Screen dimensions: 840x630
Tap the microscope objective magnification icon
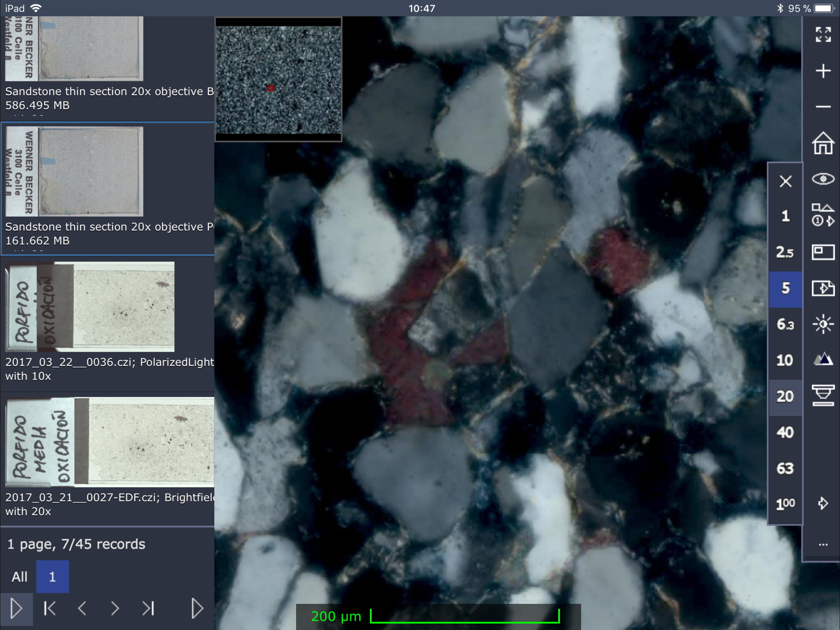[x=823, y=395]
